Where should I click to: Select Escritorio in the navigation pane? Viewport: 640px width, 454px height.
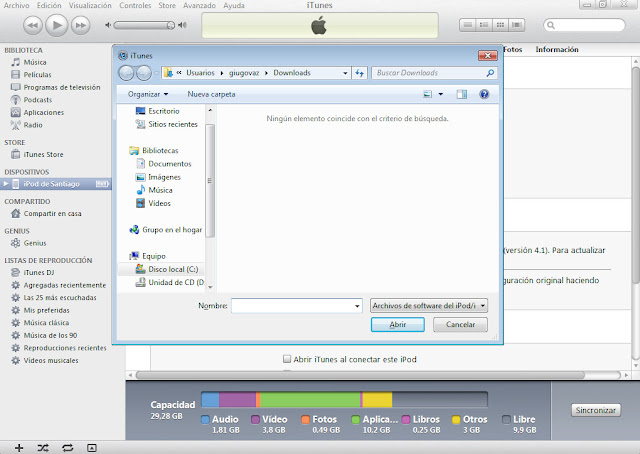(x=158, y=111)
